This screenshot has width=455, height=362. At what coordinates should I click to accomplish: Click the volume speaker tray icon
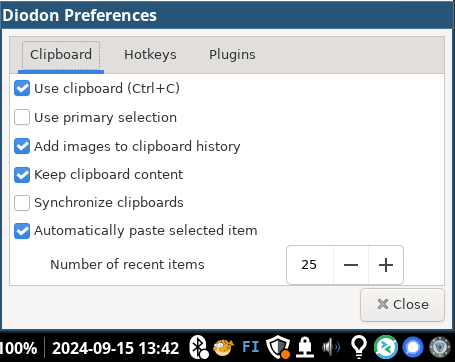[x=331, y=347]
